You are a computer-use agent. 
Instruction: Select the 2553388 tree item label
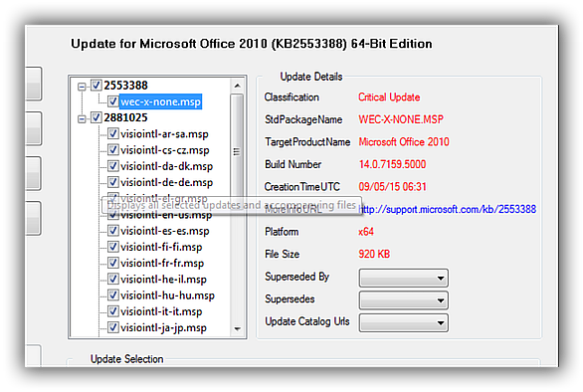point(125,86)
